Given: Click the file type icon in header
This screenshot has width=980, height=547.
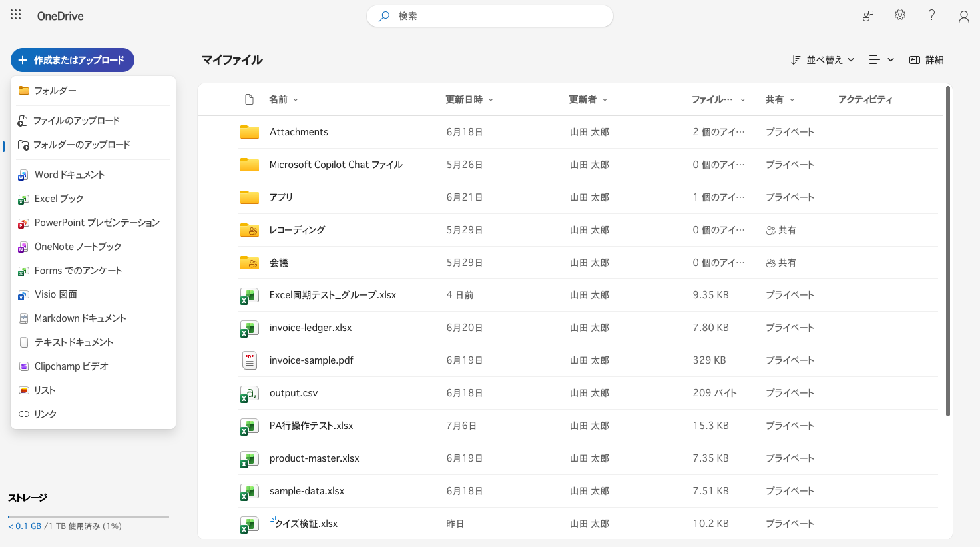Looking at the screenshot, I should coord(250,99).
